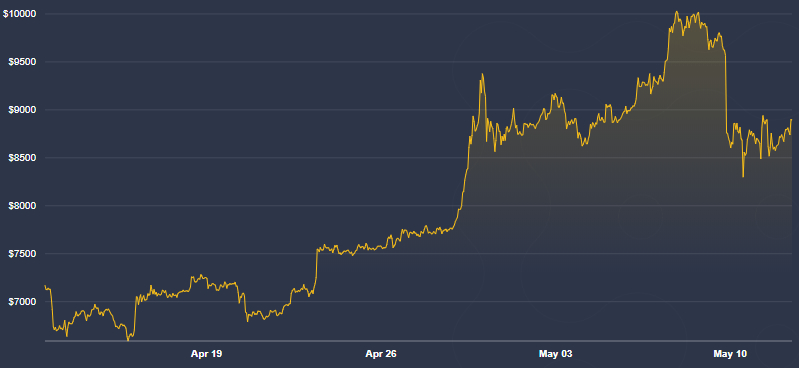Click the $7500 price axis label
799x368 pixels.
[x=21, y=253]
